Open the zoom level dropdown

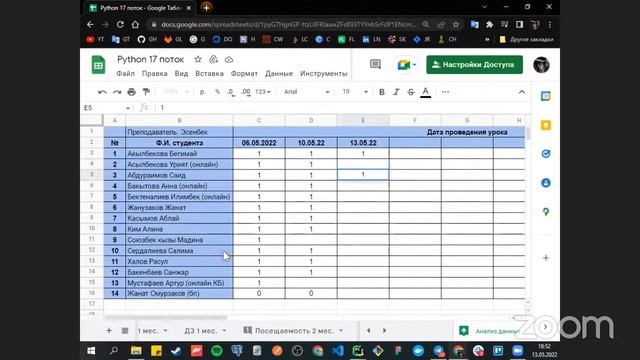coord(176,92)
